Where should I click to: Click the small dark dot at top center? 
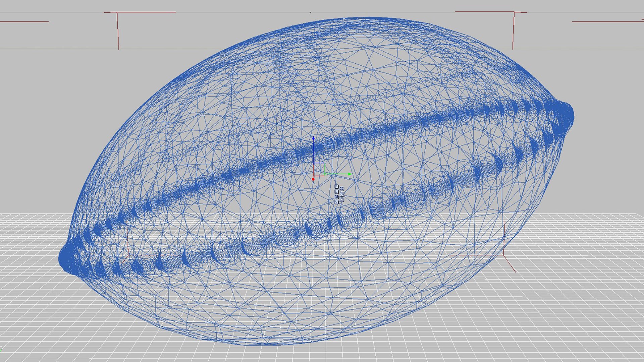(x=310, y=13)
